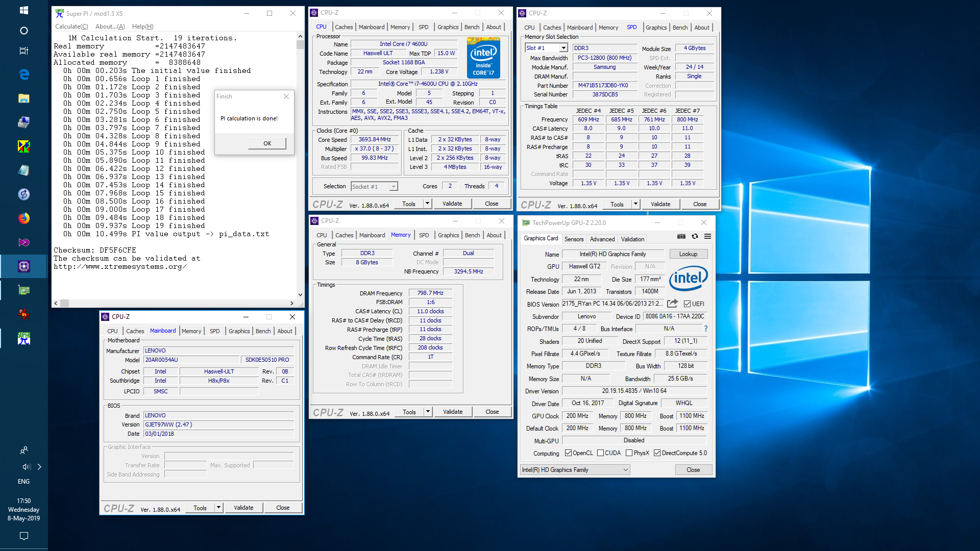
Task: Click Validate in CPU-Z SPD window
Action: pyautogui.click(x=660, y=204)
